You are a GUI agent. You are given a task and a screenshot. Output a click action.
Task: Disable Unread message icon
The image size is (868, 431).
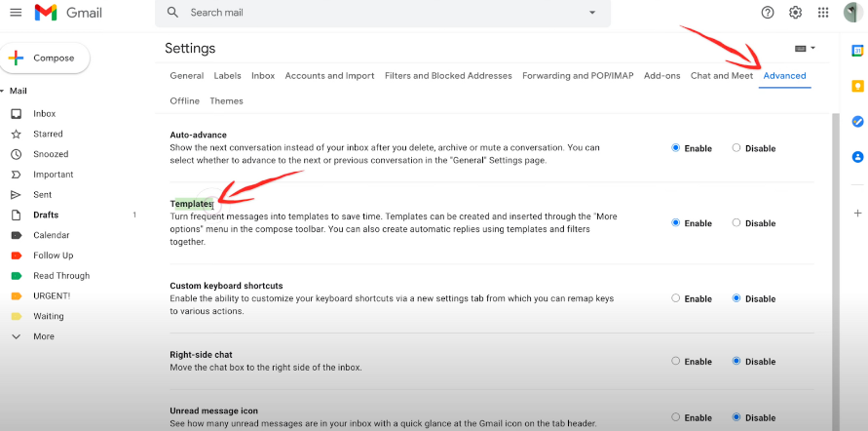tap(736, 417)
